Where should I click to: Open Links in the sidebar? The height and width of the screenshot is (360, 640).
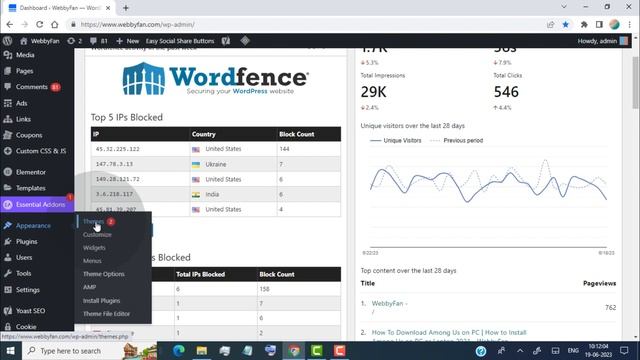click(x=23, y=119)
